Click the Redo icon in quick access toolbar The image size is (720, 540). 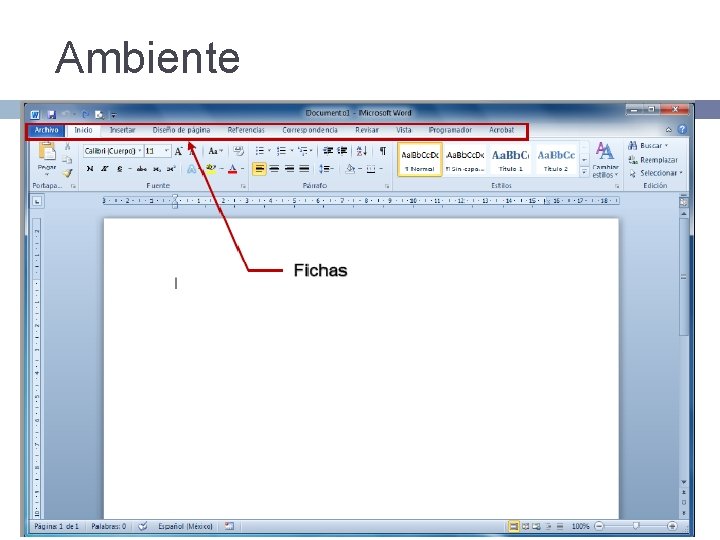pyautogui.click(x=85, y=114)
